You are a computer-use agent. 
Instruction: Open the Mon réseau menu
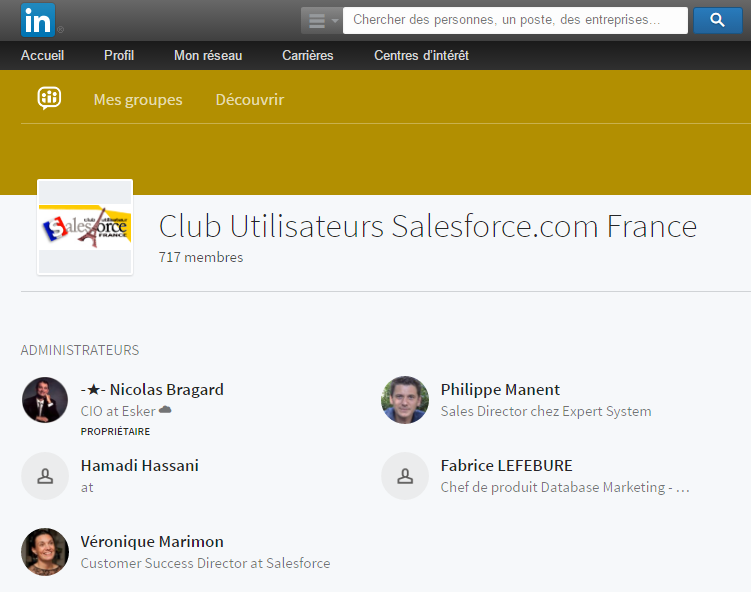(x=208, y=56)
